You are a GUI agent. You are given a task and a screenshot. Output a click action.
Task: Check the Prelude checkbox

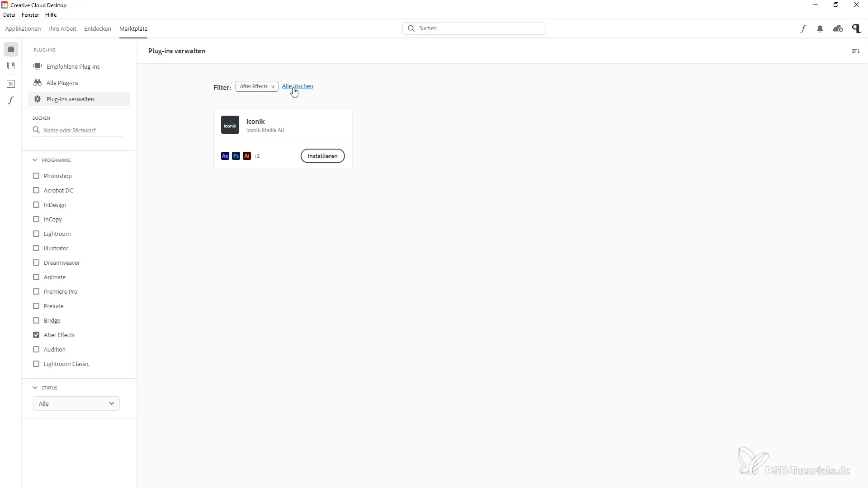point(36,306)
